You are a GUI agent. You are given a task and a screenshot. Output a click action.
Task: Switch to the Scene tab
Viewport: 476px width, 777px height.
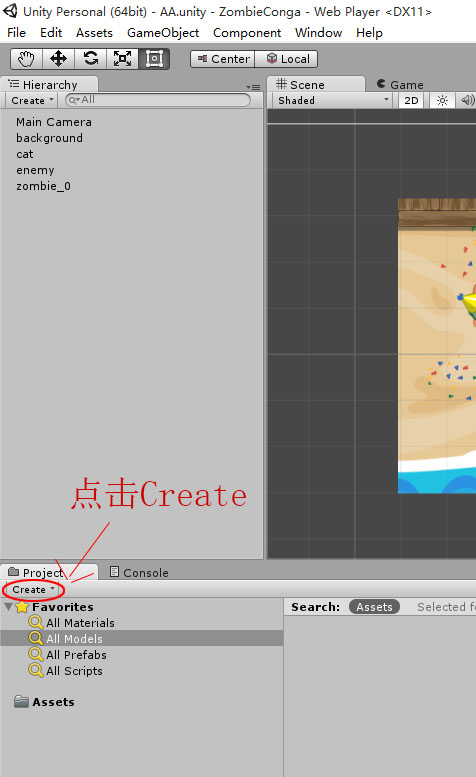click(x=316, y=84)
